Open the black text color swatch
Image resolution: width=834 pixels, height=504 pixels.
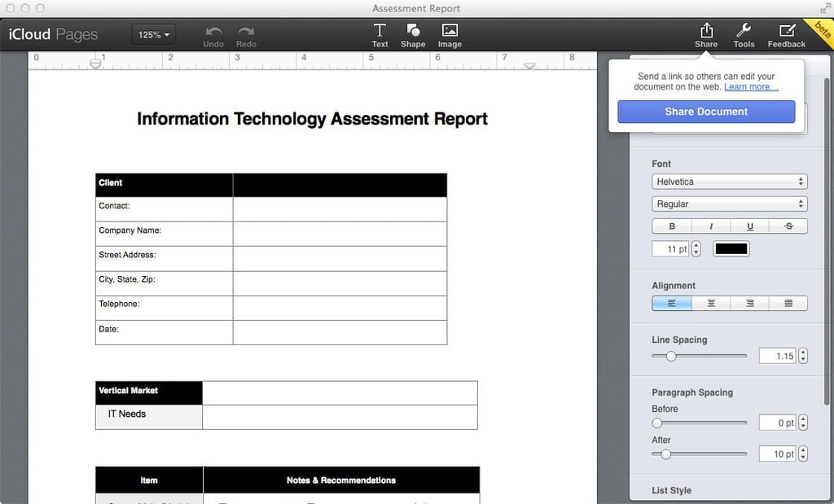pyautogui.click(x=731, y=249)
